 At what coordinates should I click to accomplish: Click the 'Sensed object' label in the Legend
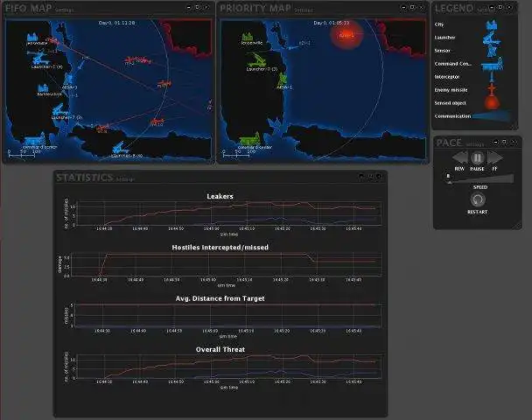coord(451,102)
